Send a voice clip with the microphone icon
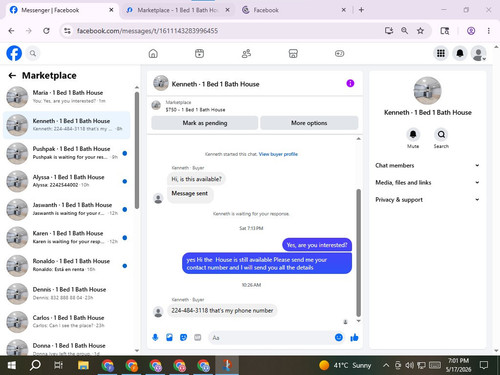 point(155,338)
